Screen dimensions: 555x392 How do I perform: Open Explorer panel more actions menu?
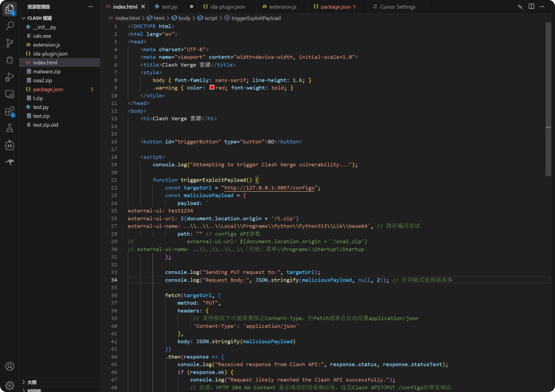tap(90, 7)
